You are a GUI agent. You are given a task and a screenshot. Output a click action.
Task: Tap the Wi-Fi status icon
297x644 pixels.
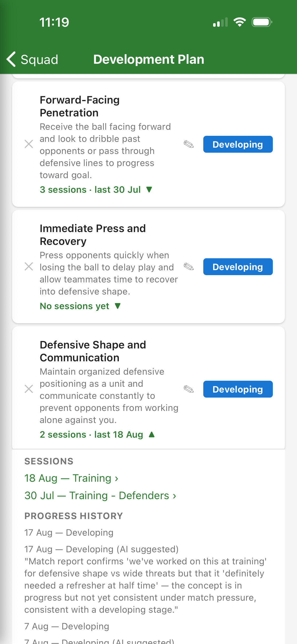tap(240, 22)
